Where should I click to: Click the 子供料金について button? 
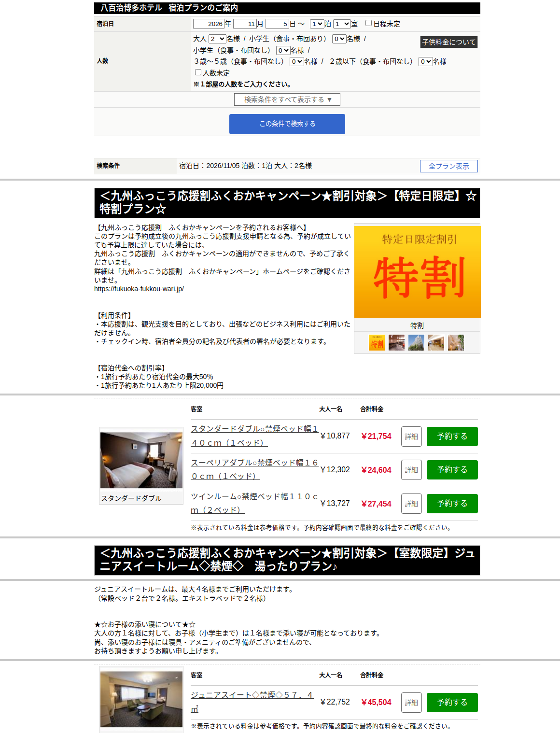(449, 42)
